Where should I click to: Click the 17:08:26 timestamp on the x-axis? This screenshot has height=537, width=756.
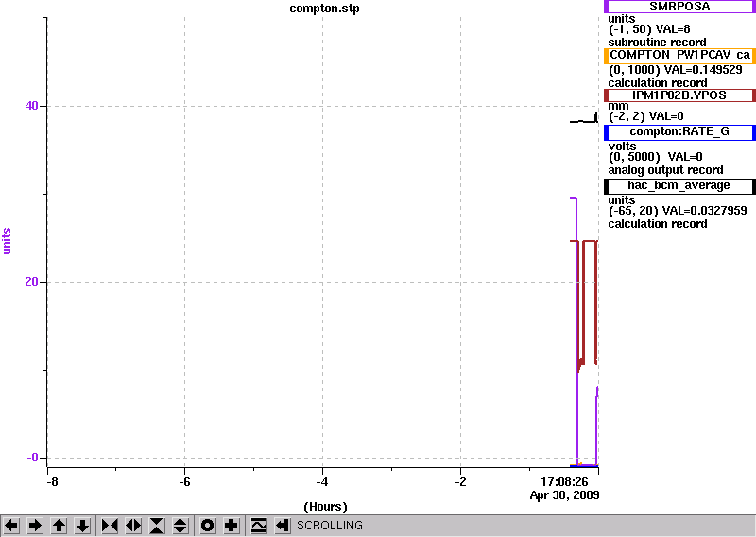tap(564, 481)
